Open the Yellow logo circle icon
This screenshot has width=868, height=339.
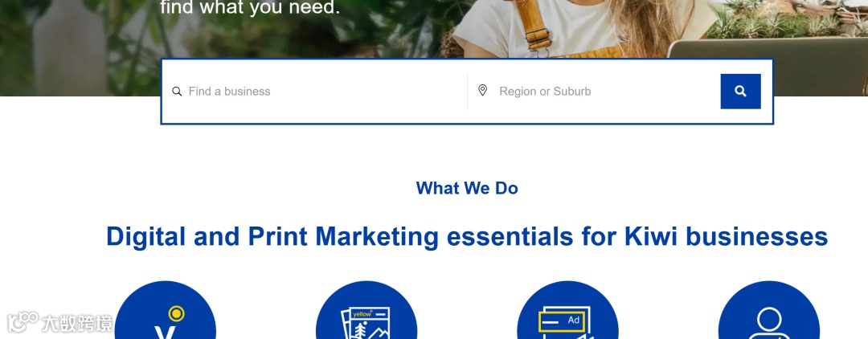pyautogui.click(x=165, y=311)
